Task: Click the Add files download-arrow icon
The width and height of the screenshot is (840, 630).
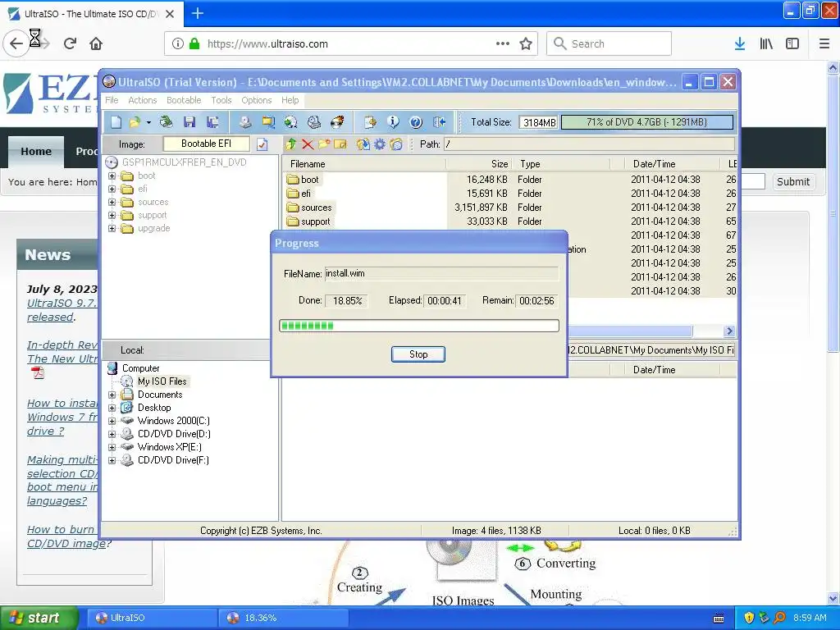Action: point(363,144)
